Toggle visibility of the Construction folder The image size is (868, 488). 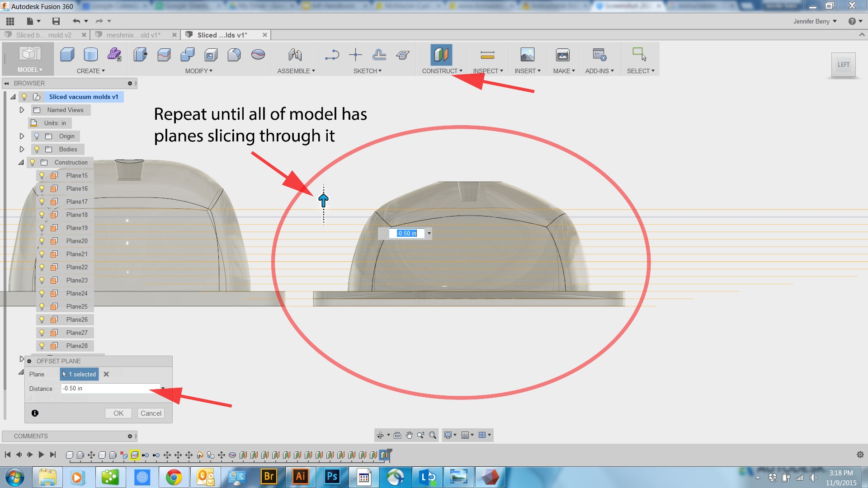32,162
